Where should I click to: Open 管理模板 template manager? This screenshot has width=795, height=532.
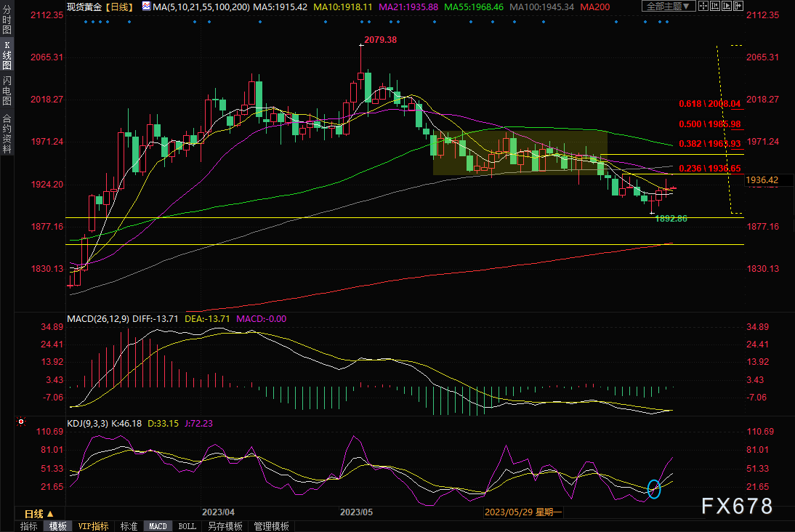271,526
